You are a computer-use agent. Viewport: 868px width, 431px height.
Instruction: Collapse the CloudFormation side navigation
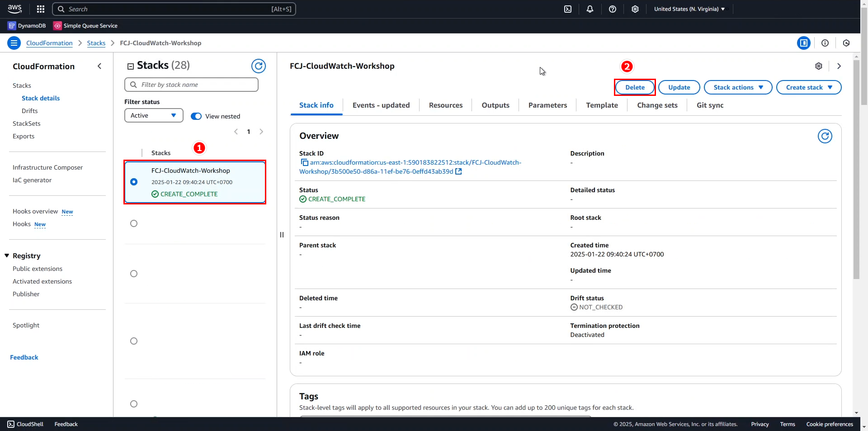99,66
